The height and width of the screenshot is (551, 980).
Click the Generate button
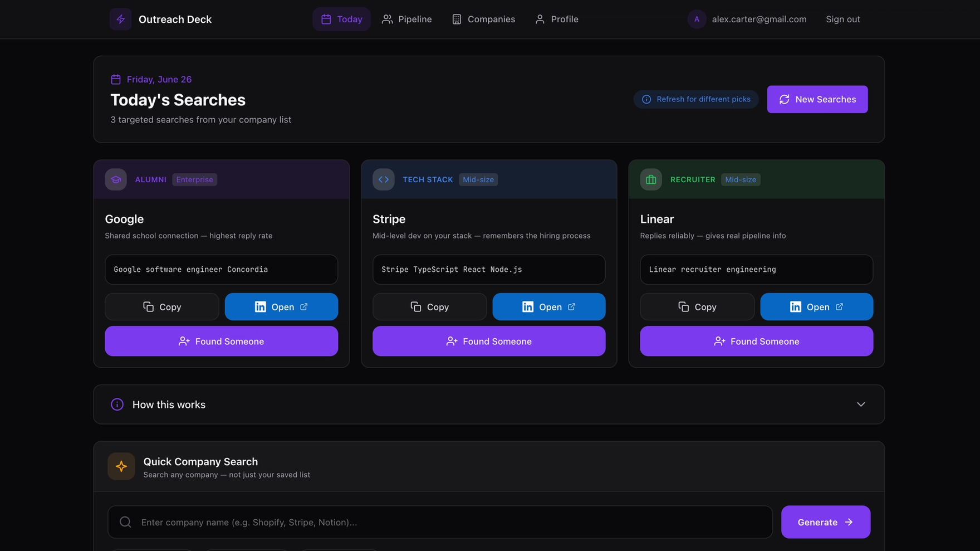point(825,522)
